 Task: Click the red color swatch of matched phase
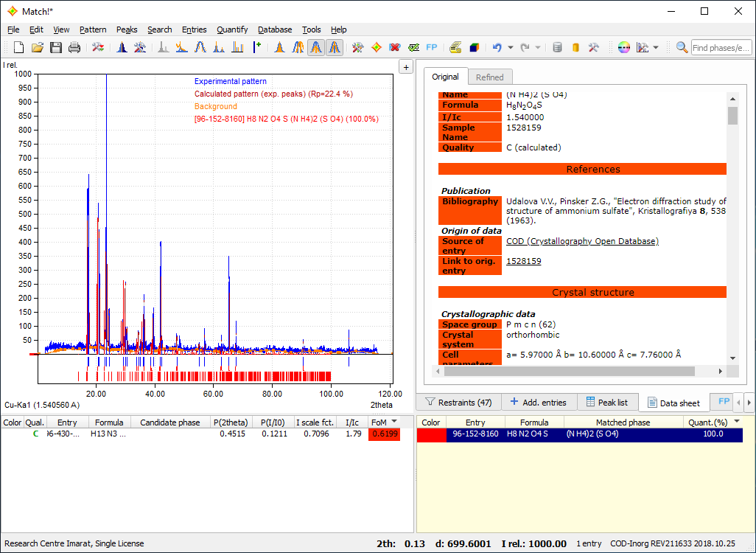(431, 434)
